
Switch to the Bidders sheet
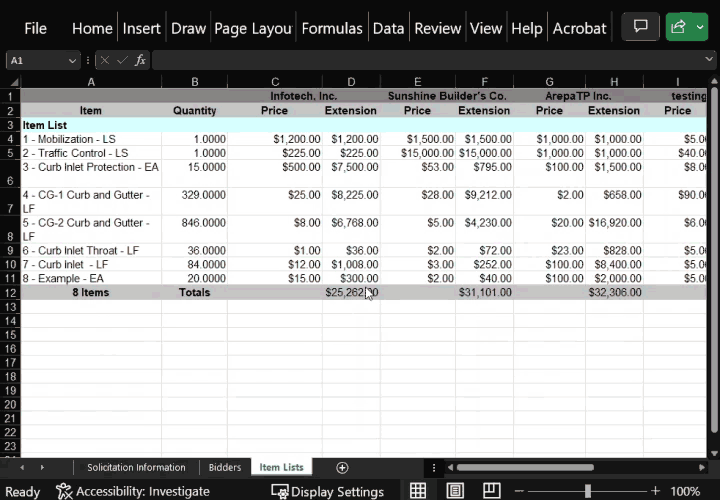[225, 467]
